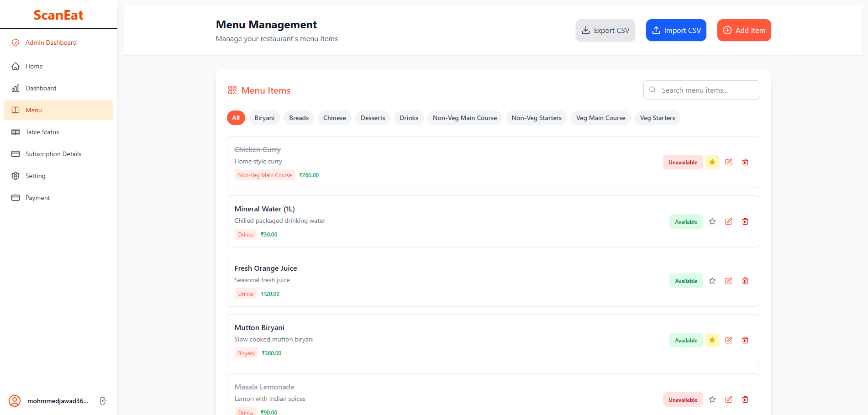This screenshot has height=415, width=868.
Task: Edit the Chicken Curry item
Action: point(729,162)
